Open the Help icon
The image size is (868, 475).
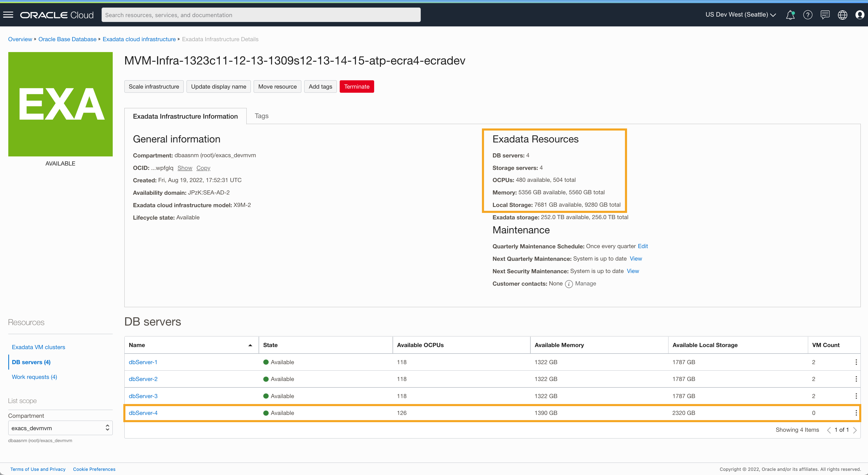coord(808,15)
